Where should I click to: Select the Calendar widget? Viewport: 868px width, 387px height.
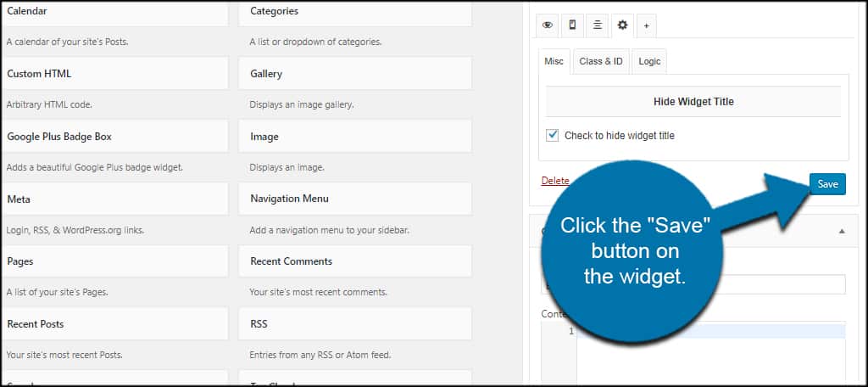pos(114,14)
